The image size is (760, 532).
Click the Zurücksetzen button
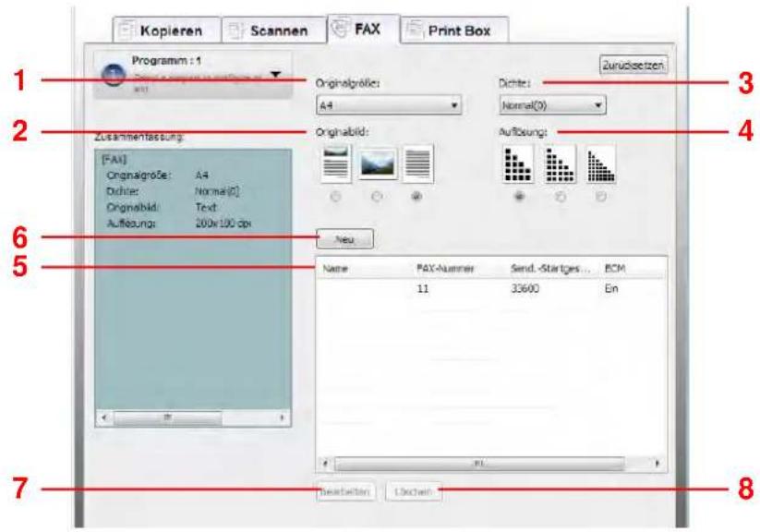pos(633,65)
